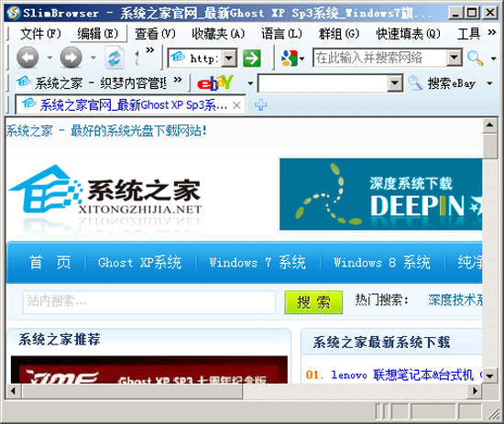Click the eBay search text field
The height and width of the screenshot is (424, 504).
click(323, 83)
